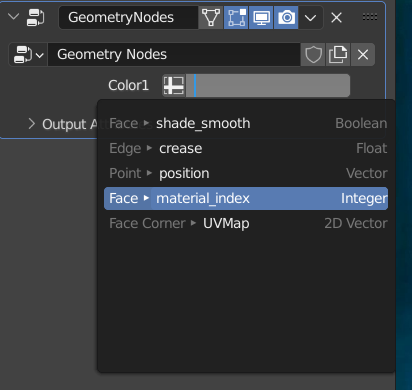
Task: Click the Geometry Nodes group name field
Action: 174,55
